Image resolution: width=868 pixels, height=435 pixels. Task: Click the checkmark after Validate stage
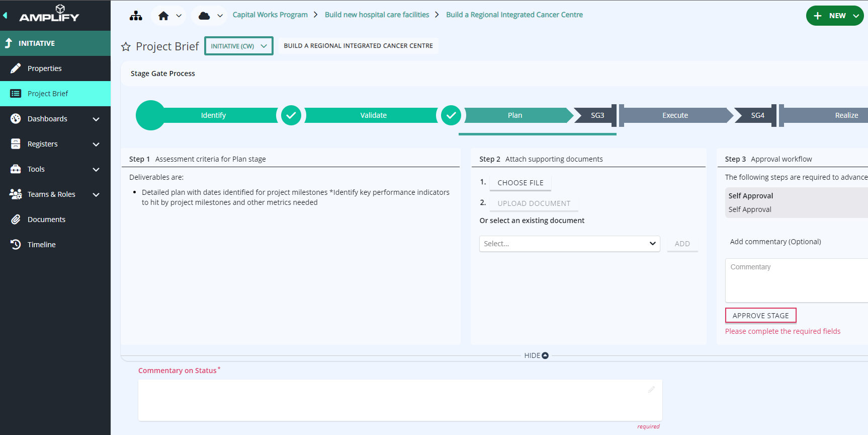[451, 115]
